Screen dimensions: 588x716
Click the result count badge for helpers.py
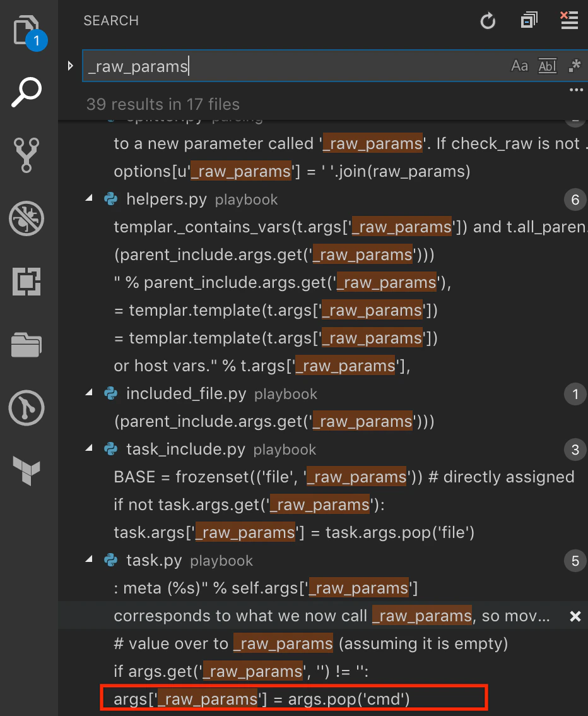click(x=575, y=200)
